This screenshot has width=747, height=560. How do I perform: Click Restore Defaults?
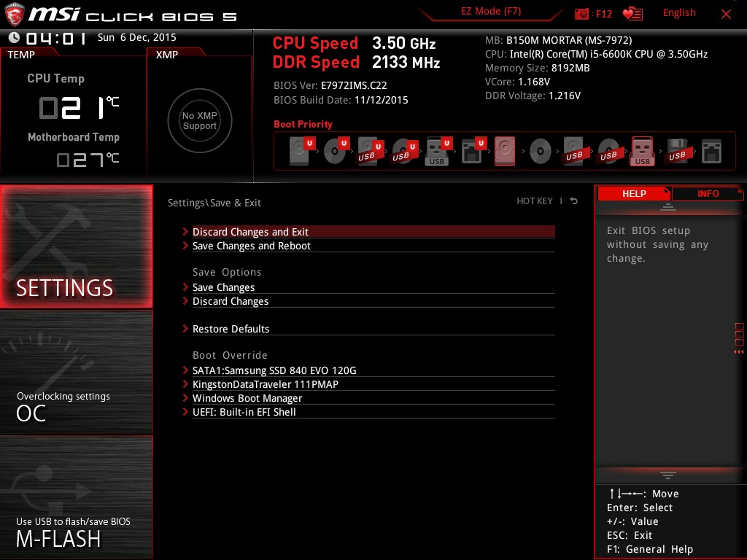[231, 329]
